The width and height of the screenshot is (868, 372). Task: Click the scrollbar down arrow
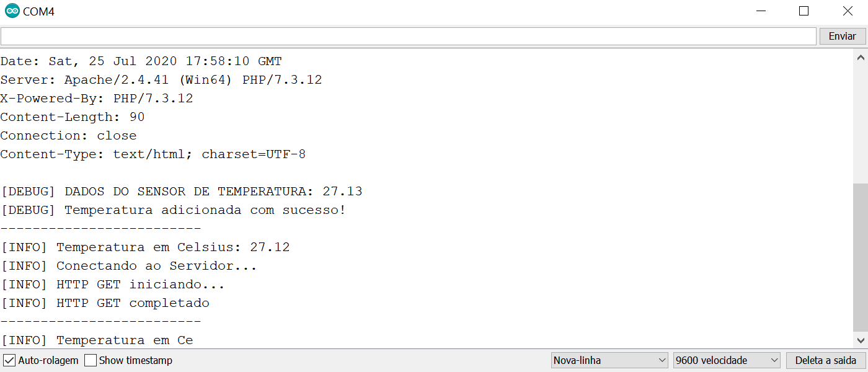pos(861,340)
